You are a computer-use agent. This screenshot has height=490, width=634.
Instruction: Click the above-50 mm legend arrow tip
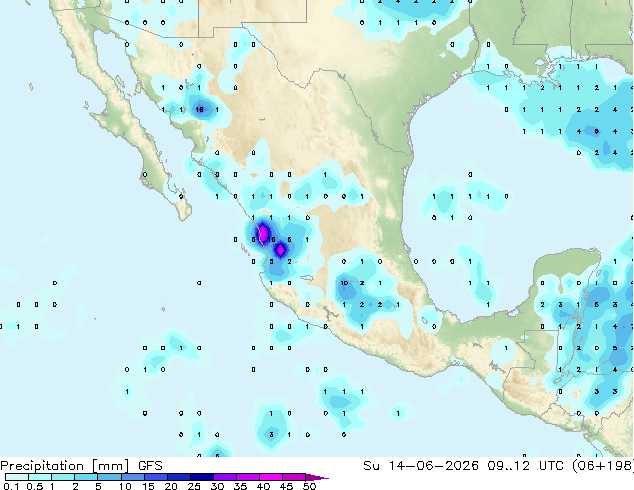coord(317,477)
